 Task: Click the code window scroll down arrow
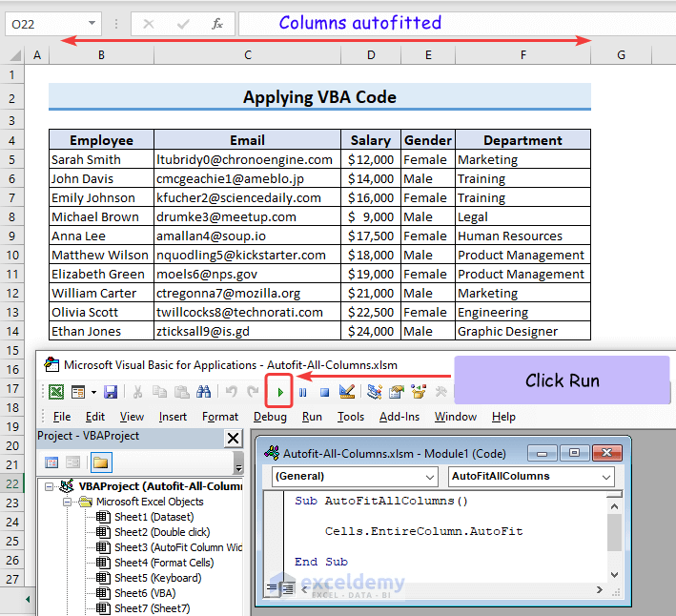[614, 575]
